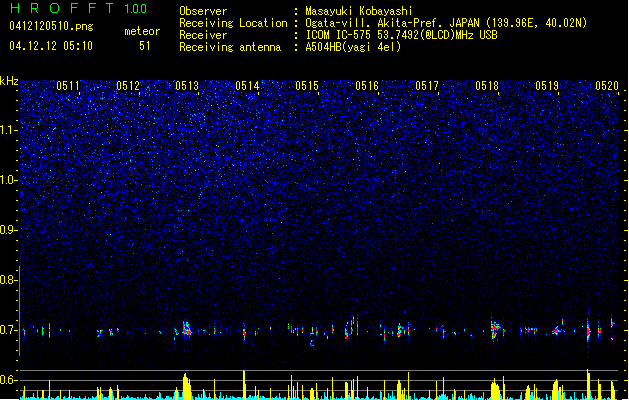
Task: Click the 0511 time marker
Action: tap(68, 86)
